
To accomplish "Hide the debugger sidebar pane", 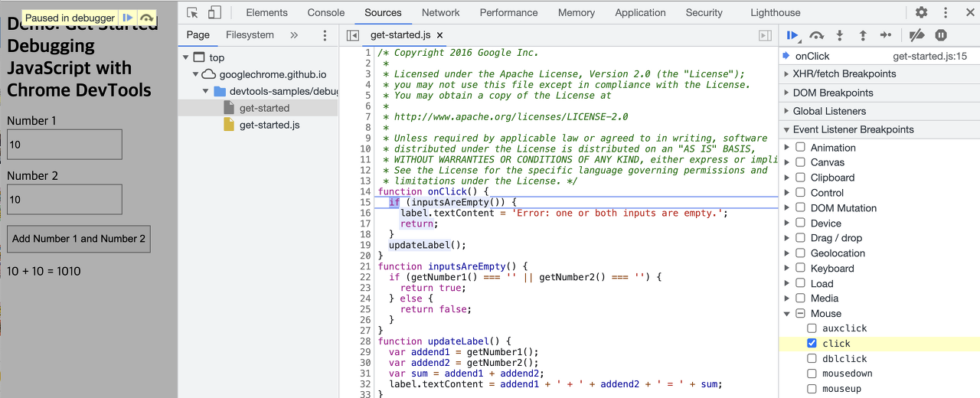I will (x=765, y=35).
